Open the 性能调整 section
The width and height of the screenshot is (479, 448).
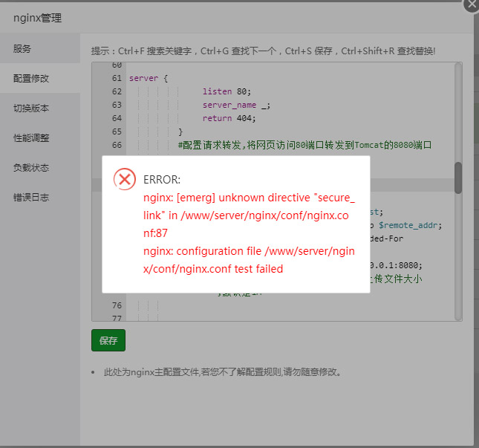(31, 138)
